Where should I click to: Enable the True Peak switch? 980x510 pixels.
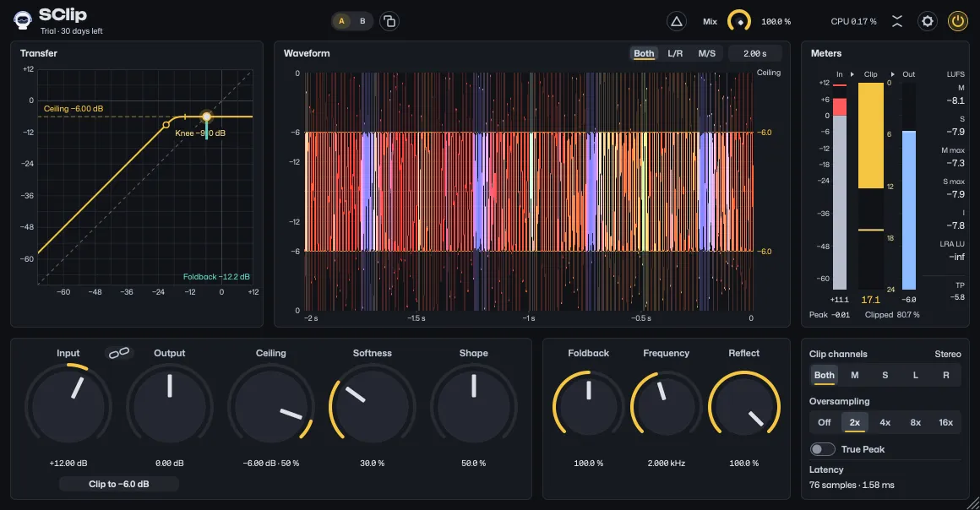(823, 449)
